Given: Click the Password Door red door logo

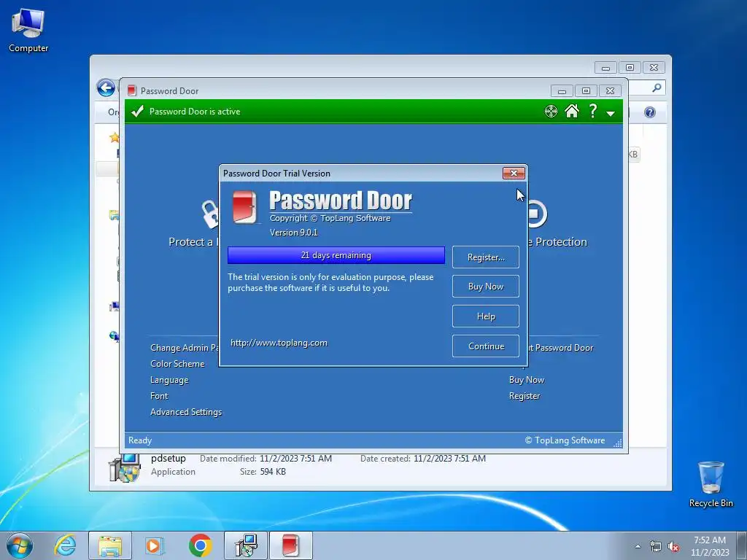Looking at the screenshot, I should click(x=245, y=206).
